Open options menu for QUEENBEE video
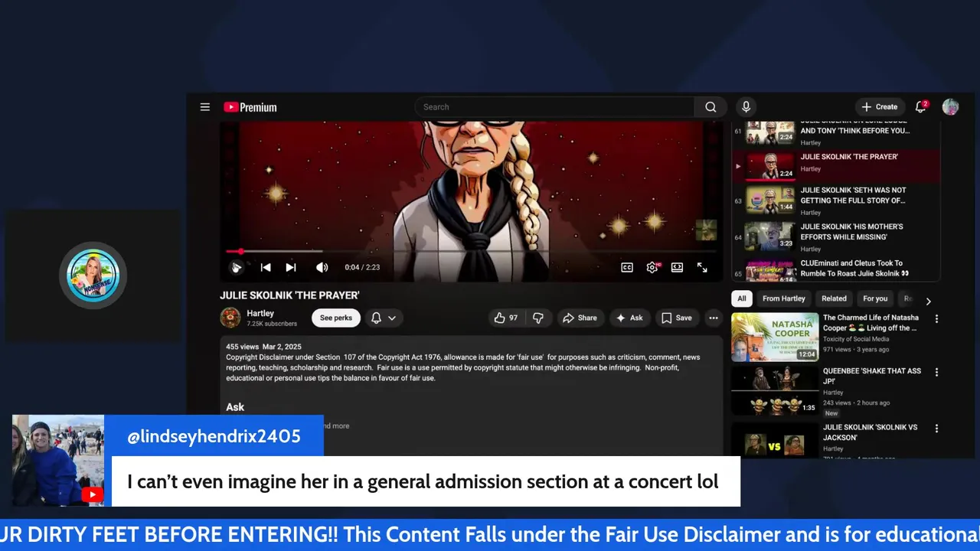Screen dimensions: 980x551 tap(936, 372)
